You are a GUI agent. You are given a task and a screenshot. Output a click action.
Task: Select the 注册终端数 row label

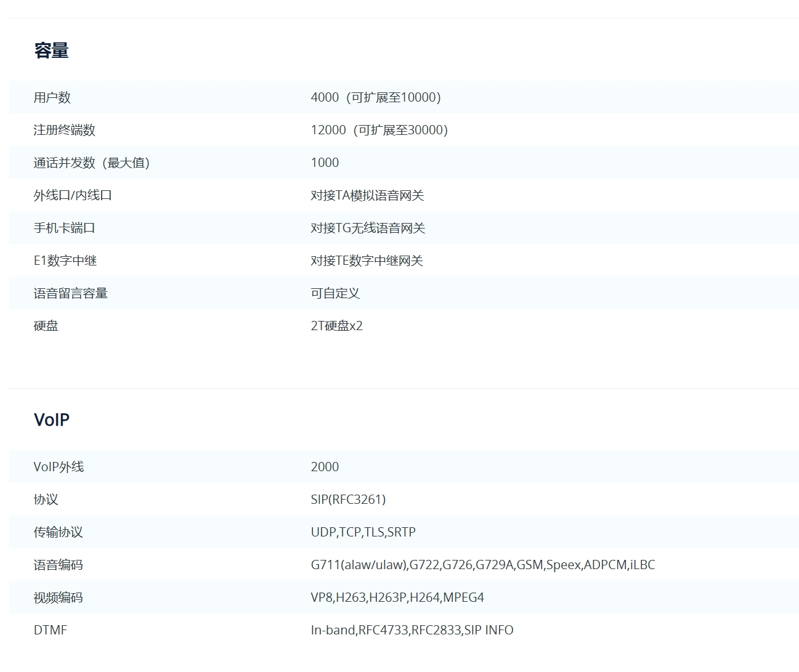(64, 130)
